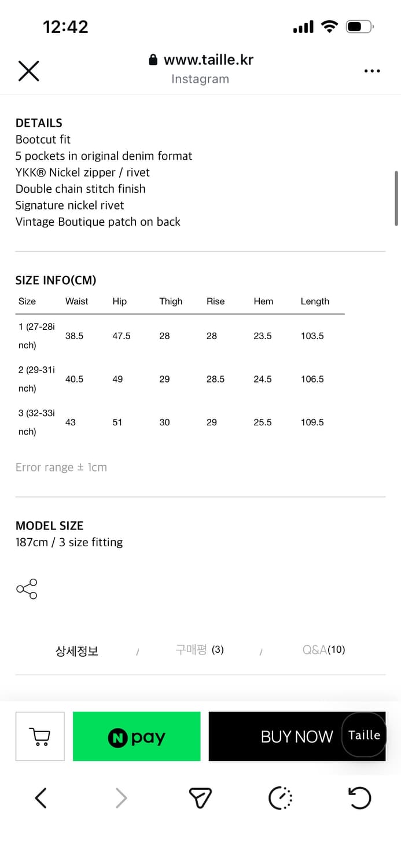
Task: Open the Q&A (10) tab
Action: (x=323, y=650)
